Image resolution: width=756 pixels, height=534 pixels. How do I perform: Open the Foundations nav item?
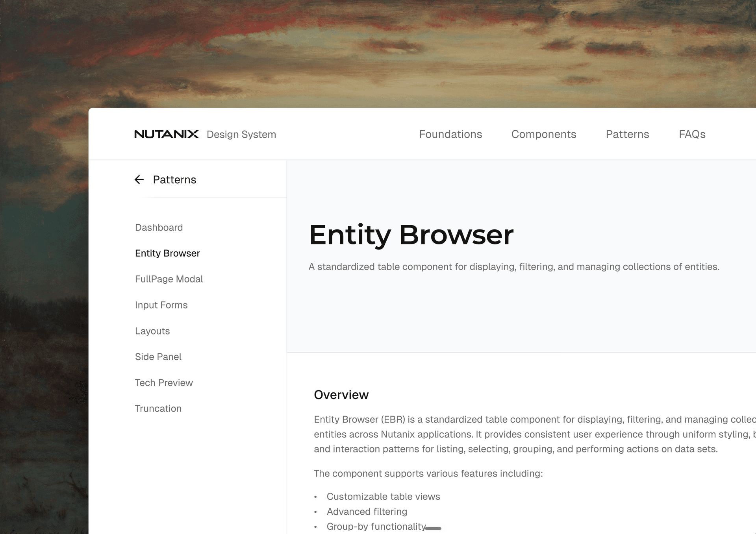point(450,134)
